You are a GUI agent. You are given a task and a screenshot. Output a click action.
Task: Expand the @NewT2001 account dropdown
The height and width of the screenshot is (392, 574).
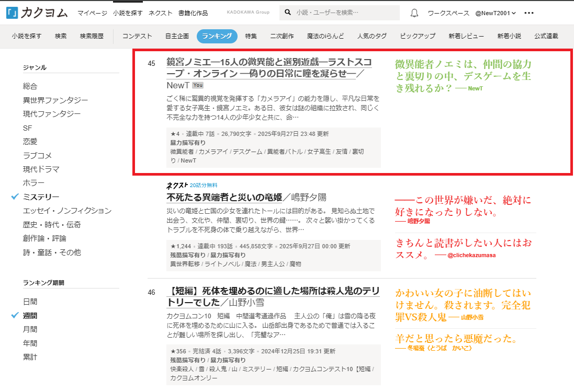pos(496,13)
